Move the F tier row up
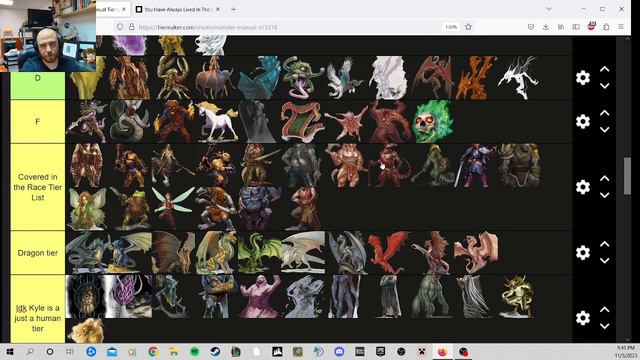This screenshot has height=360, width=640. point(604,113)
